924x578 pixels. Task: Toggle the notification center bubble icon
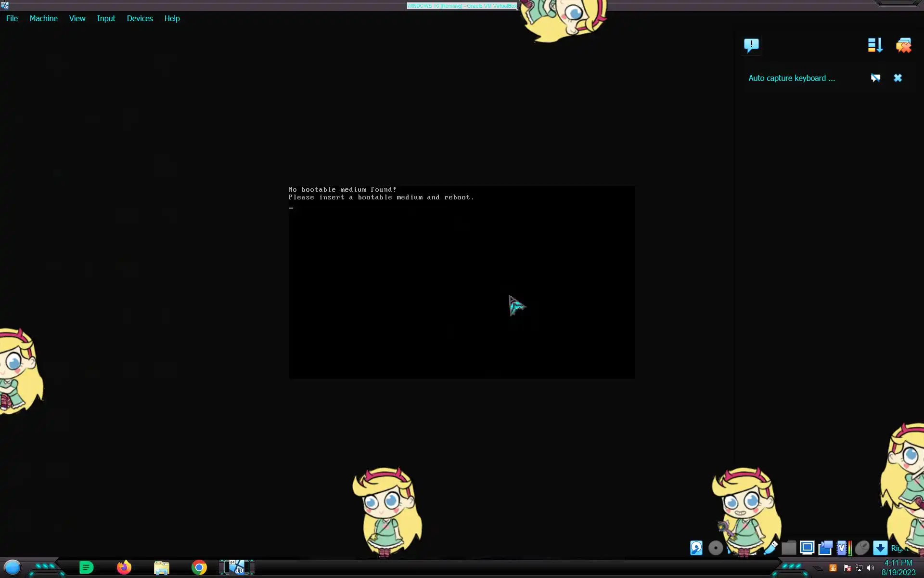click(751, 45)
